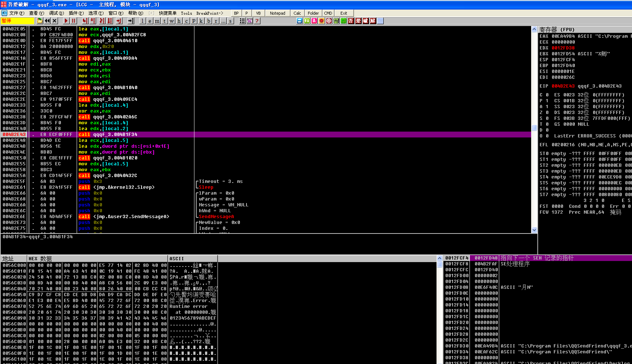Open the 文件(F) menu
The width and height of the screenshot is (632, 364).
click(17, 13)
